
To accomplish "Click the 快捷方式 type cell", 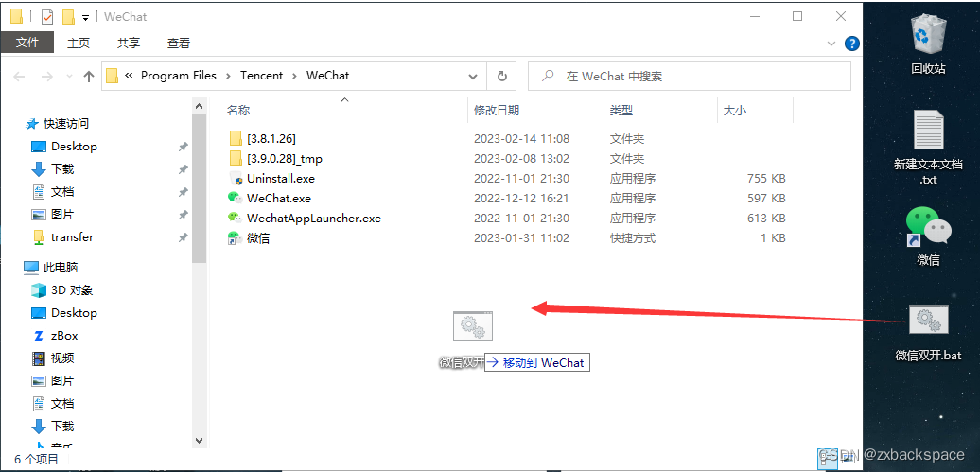I will click(633, 238).
